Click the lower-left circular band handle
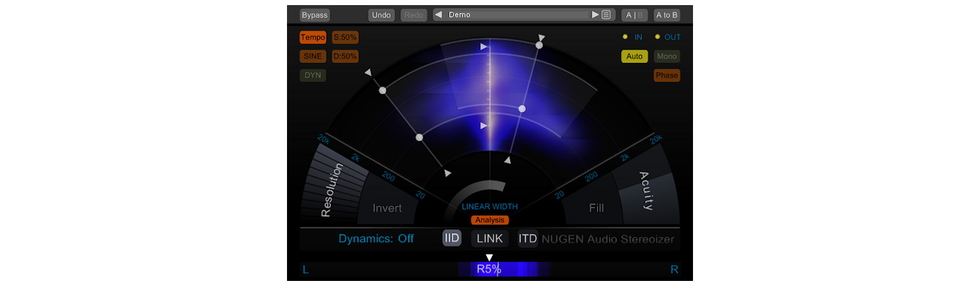Screen dimensions: 980x286 419,137
